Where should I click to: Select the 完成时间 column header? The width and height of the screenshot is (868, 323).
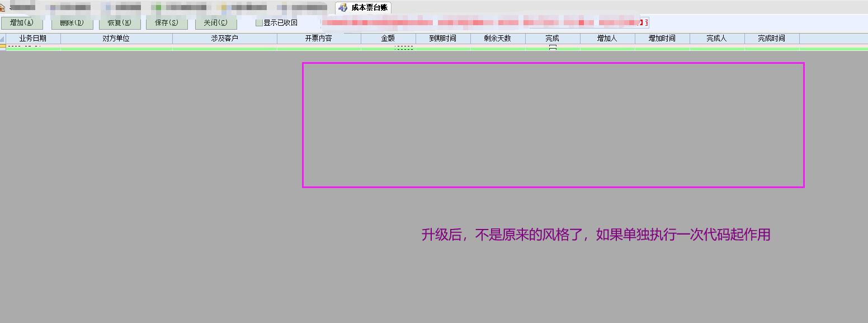[x=772, y=39]
